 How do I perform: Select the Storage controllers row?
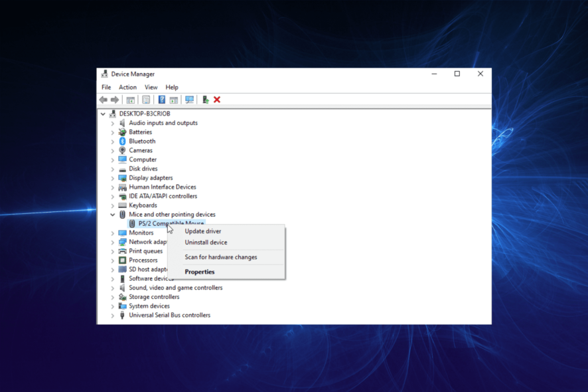(x=154, y=296)
